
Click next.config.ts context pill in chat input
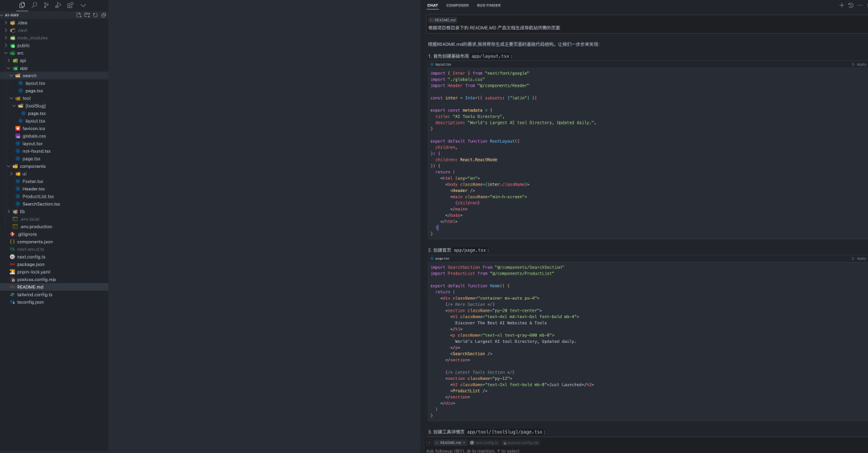[x=485, y=443]
